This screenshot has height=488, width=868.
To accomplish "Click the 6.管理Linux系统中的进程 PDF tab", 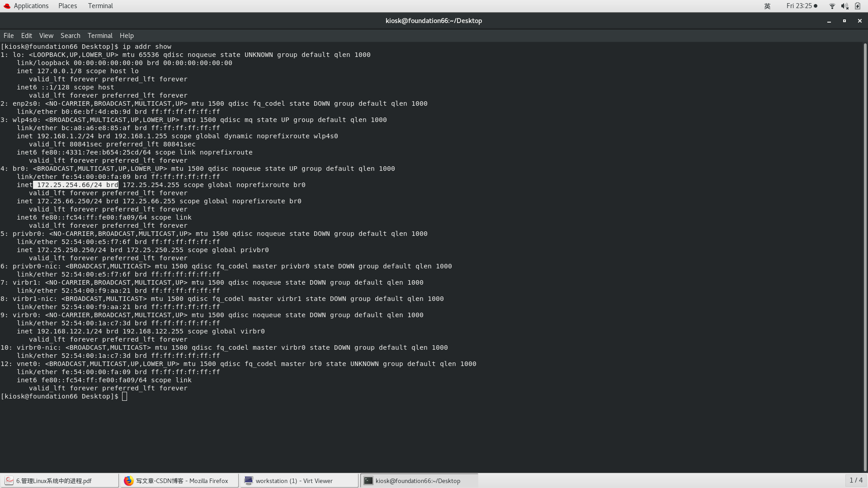I will point(59,481).
